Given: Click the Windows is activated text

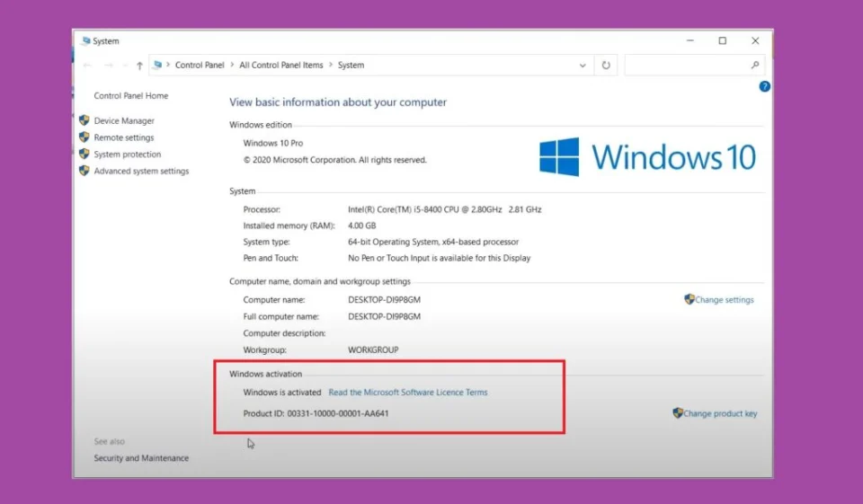Looking at the screenshot, I should pyautogui.click(x=281, y=393).
